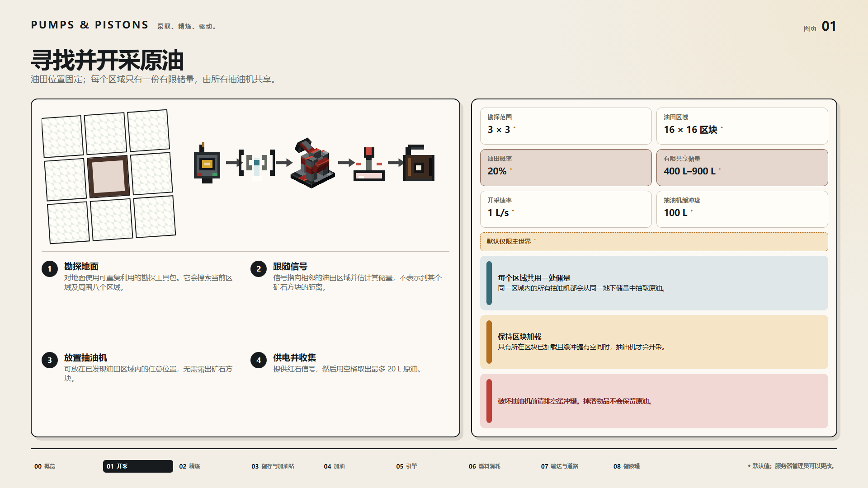
Task: Click the 保持区块加载 orange callout
Action: [x=654, y=342]
